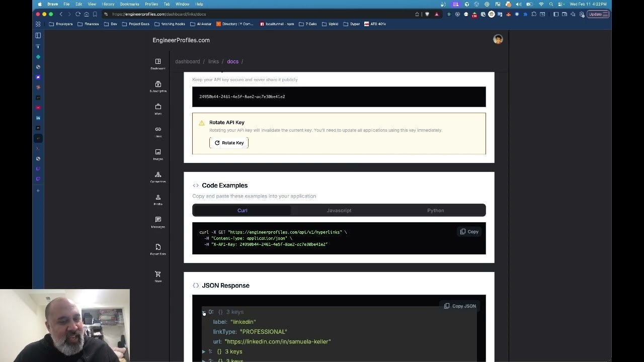The height and width of the screenshot is (362, 644).
Task: Toggle Brave vertical tabs panel icon
Action: [x=38, y=35]
